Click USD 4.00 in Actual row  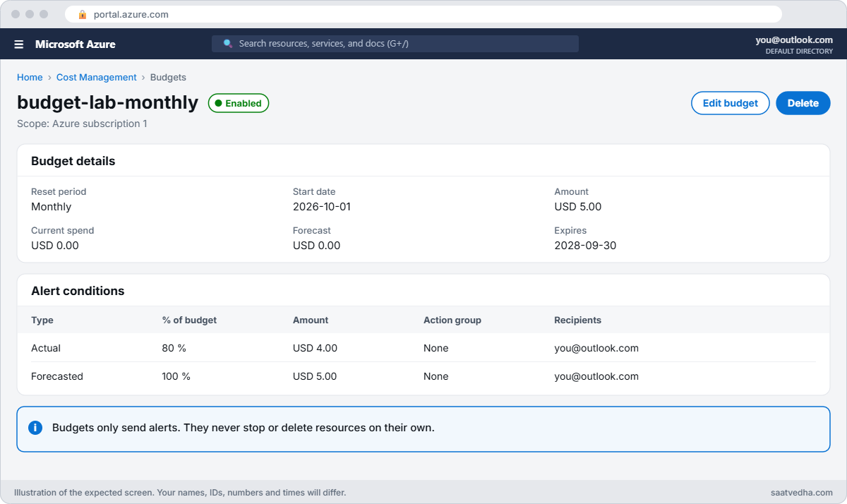(316, 348)
